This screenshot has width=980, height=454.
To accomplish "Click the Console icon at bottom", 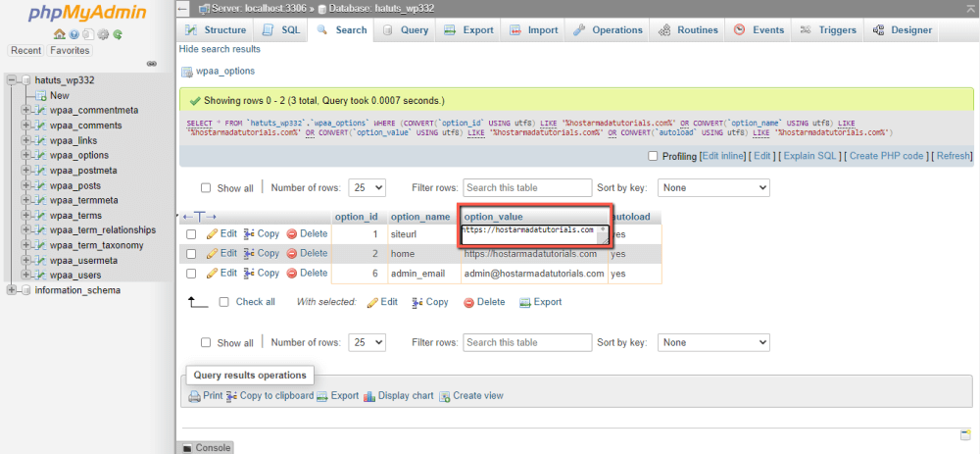I will (x=187, y=448).
